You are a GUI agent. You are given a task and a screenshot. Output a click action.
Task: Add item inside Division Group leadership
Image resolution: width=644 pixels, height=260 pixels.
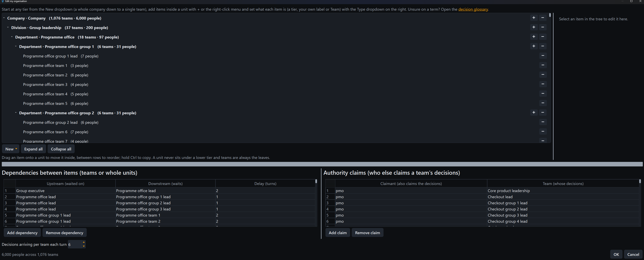coord(533,27)
